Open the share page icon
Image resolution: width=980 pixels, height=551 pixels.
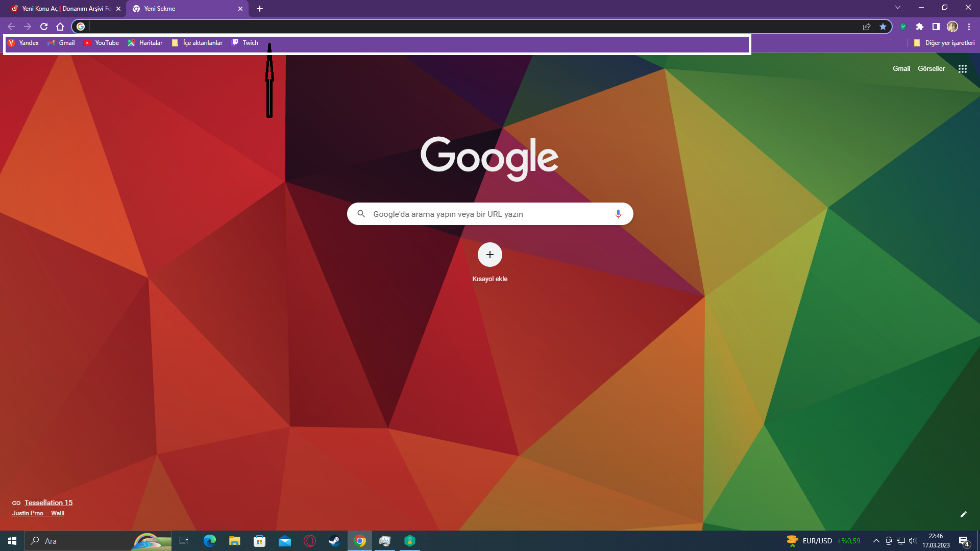tap(867, 27)
